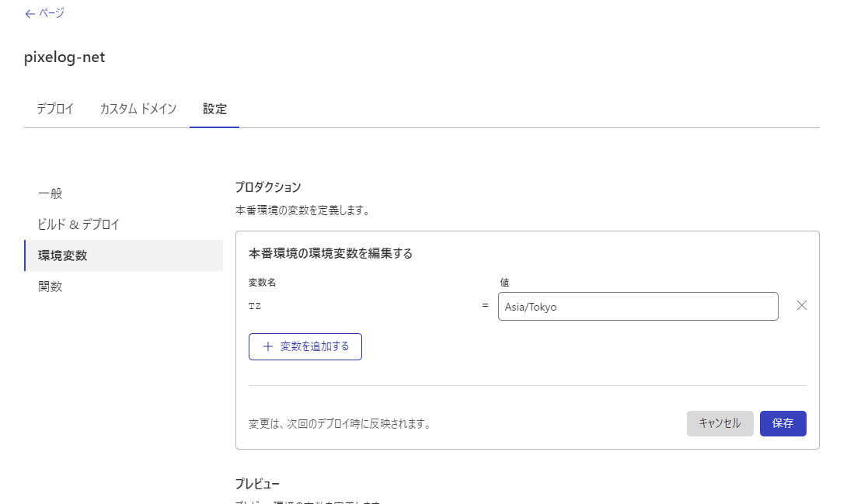Viewport: 847px width, 504px height.
Task: Click the 保存 button to save variables
Action: pyautogui.click(x=783, y=423)
